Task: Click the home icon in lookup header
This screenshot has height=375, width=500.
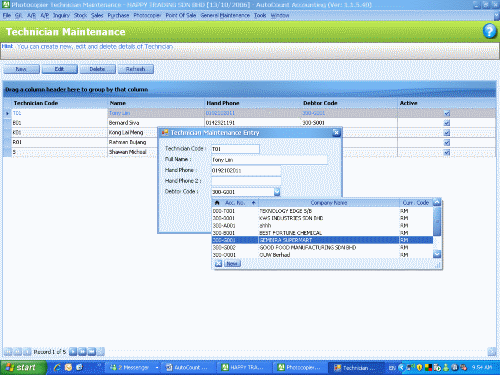Action: pyautogui.click(x=217, y=203)
